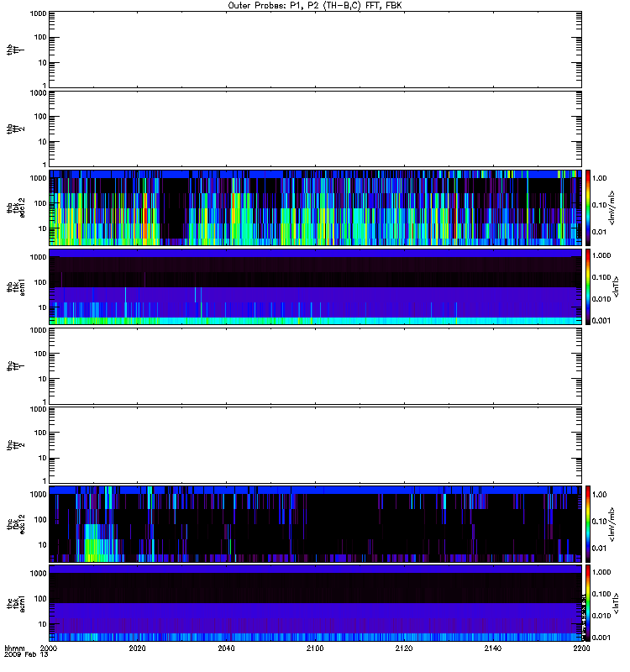Click the thb fbk edc12 spectrogram panel

click(x=314, y=207)
